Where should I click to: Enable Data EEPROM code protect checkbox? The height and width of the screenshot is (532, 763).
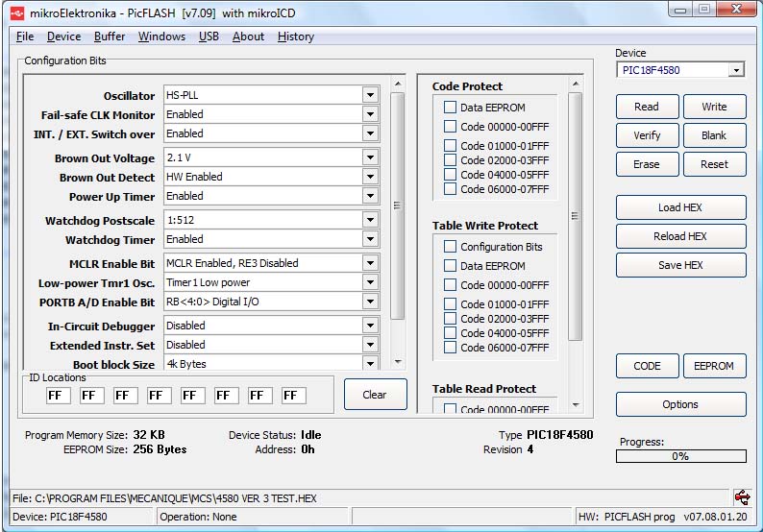450,108
